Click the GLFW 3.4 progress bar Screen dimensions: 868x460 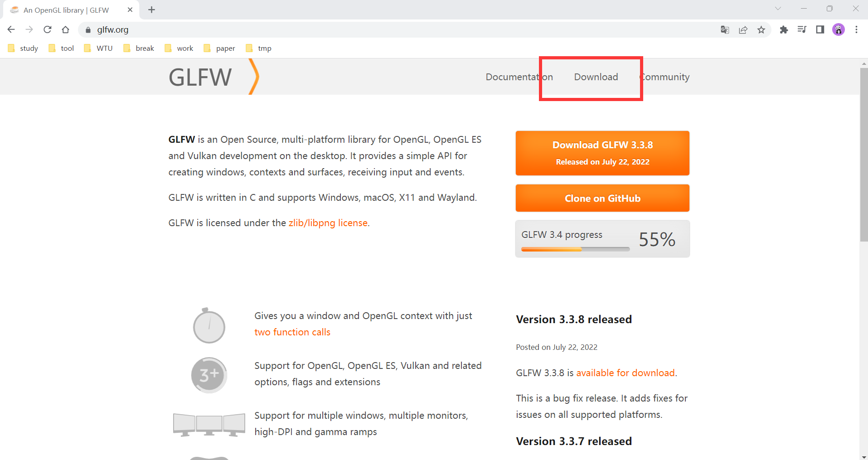tap(575, 249)
